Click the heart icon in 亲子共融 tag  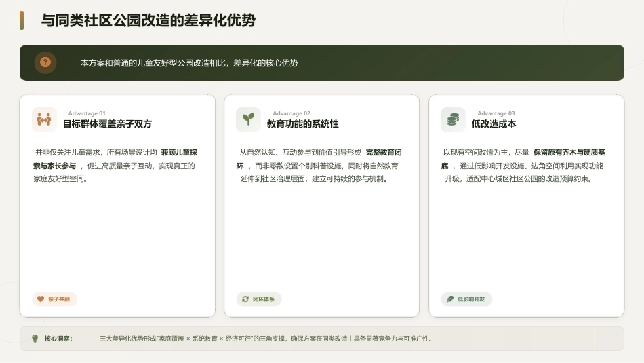(40, 299)
